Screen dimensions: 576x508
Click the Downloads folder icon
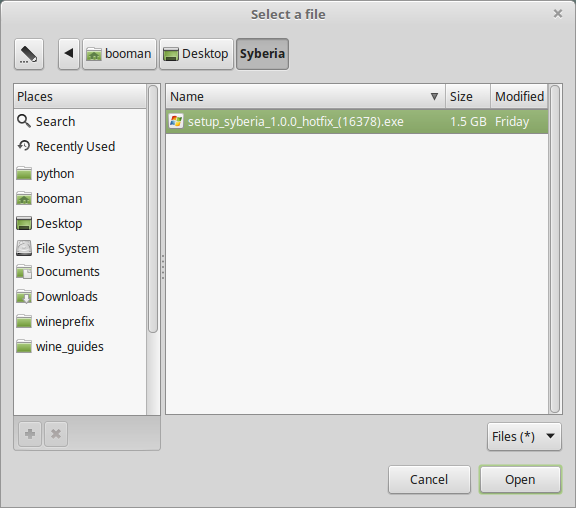click(24, 296)
